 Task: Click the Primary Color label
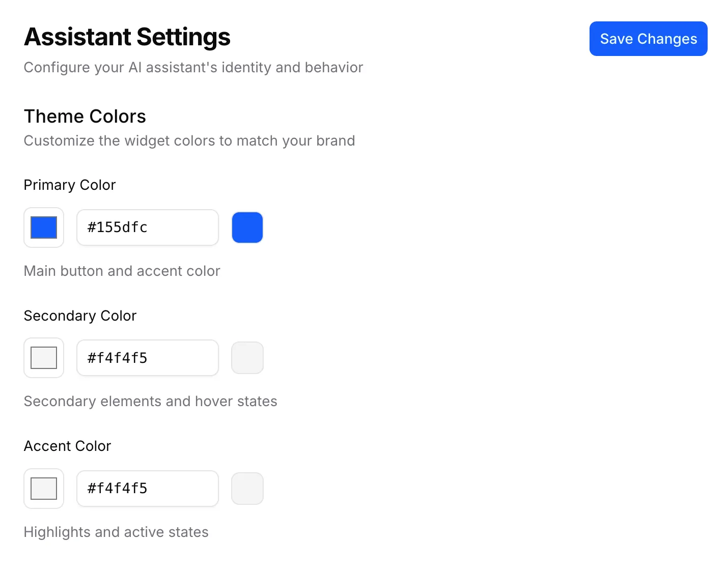[69, 185]
